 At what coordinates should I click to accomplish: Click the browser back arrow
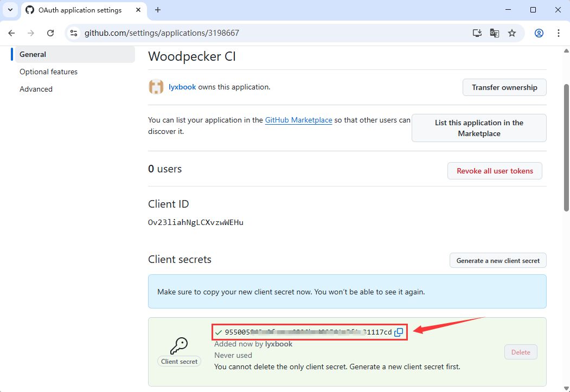point(11,33)
